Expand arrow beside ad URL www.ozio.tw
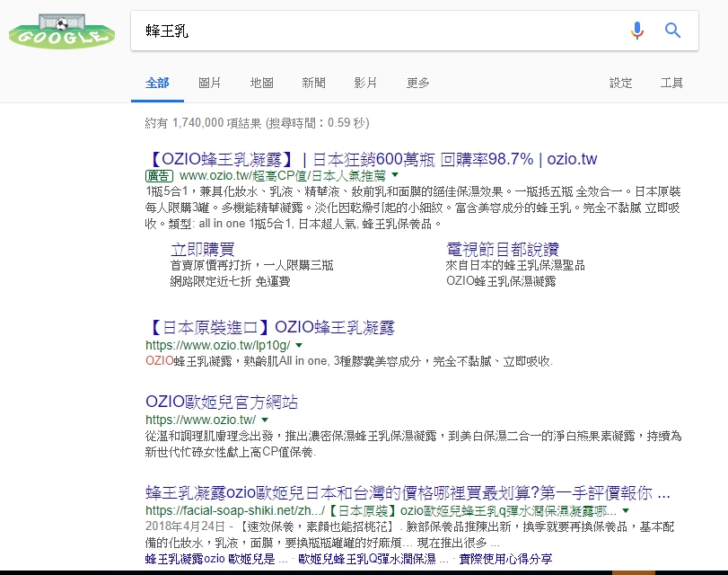 (x=395, y=175)
